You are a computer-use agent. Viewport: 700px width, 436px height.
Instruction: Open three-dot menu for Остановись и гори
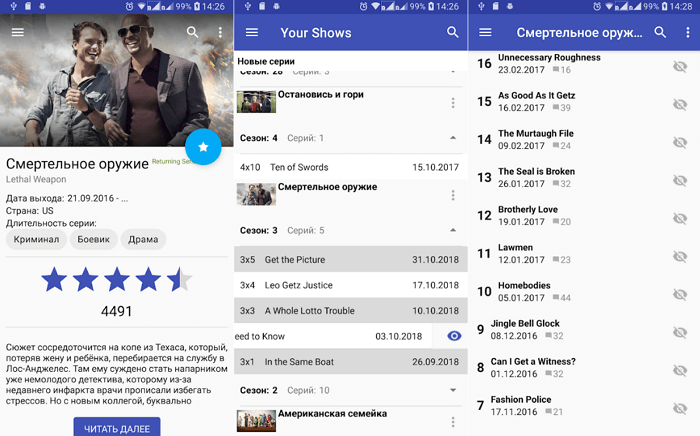click(x=453, y=103)
